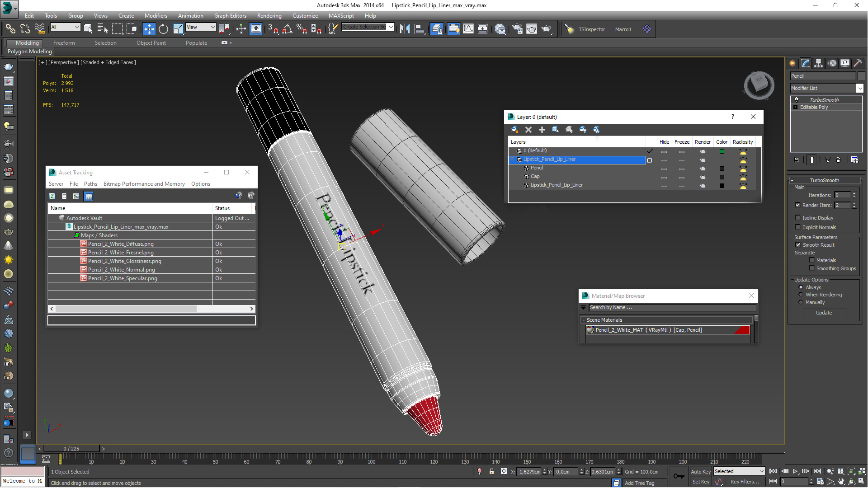The width and height of the screenshot is (868, 488).
Task: Toggle the Angle Snap icon
Action: pyautogui.click(x=287, y=29)
